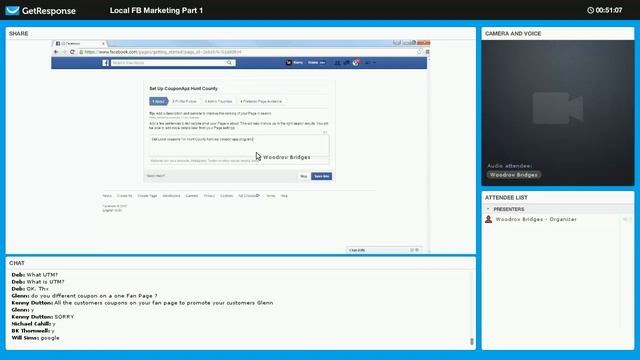Click the Create Page footer link
This screenshot has height=360, width=640.
click(147, 196)
